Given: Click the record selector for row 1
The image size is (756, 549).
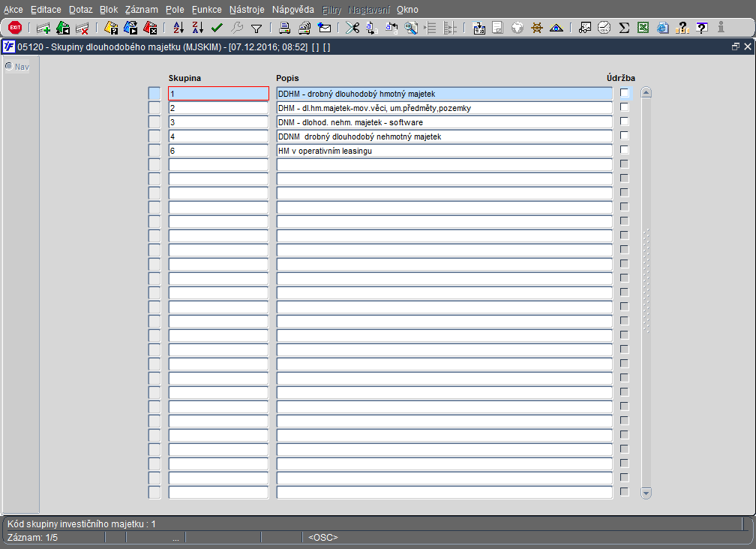Looking at the screenshot, I should tap(154, 94).
